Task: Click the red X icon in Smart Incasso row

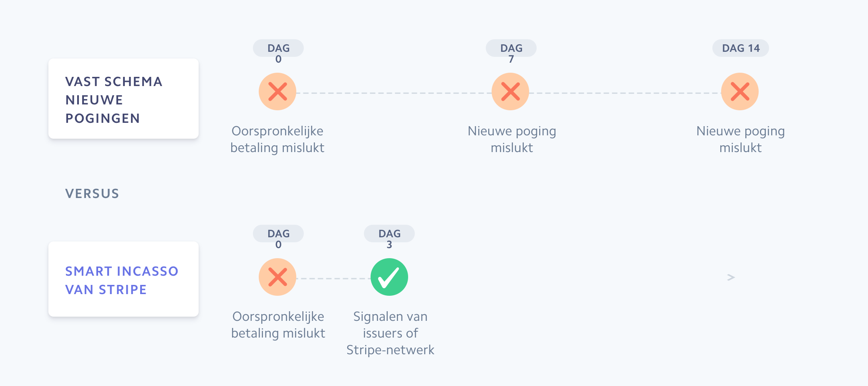Action: pos(278,277)
